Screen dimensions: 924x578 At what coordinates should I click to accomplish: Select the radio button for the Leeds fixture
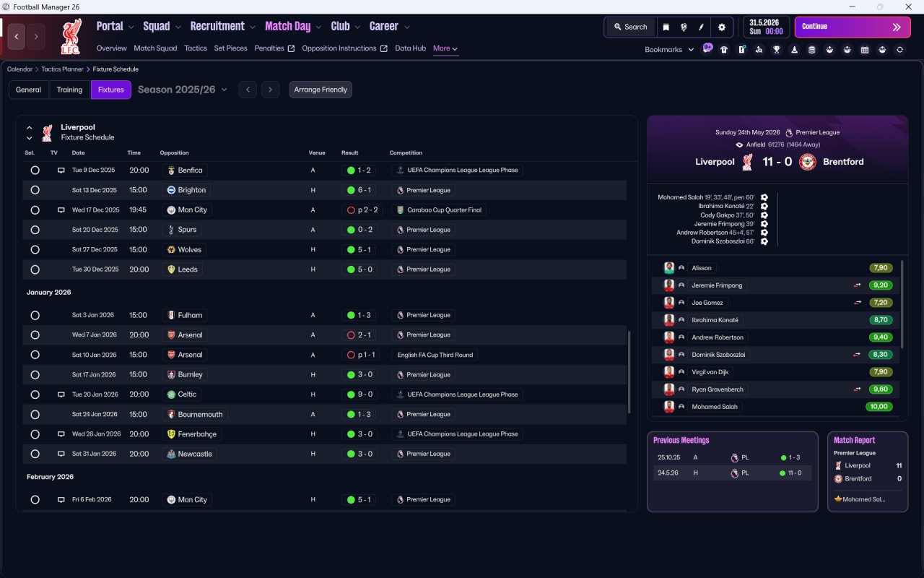[35, 269]
